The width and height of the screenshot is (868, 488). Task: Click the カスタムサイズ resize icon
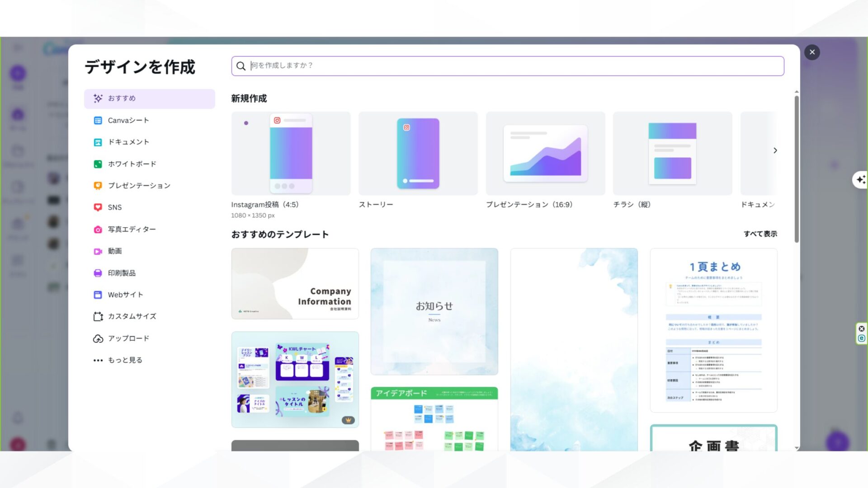98,316
